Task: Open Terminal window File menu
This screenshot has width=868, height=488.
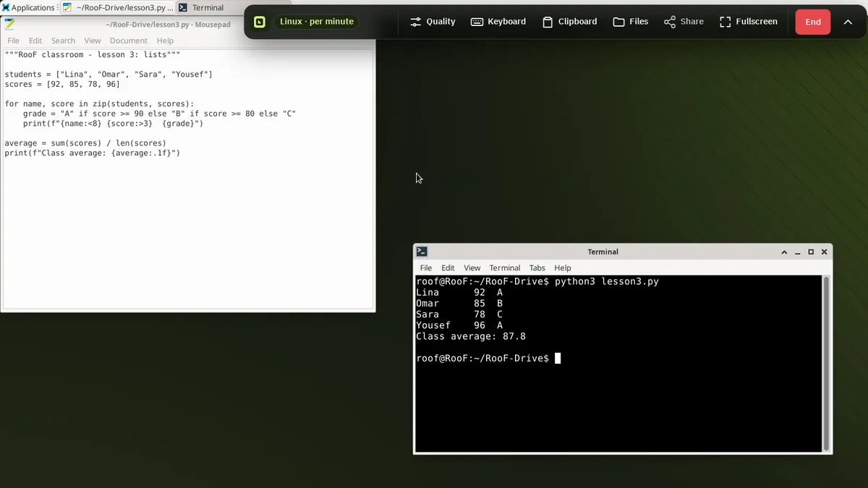Action: coord(426,267)
